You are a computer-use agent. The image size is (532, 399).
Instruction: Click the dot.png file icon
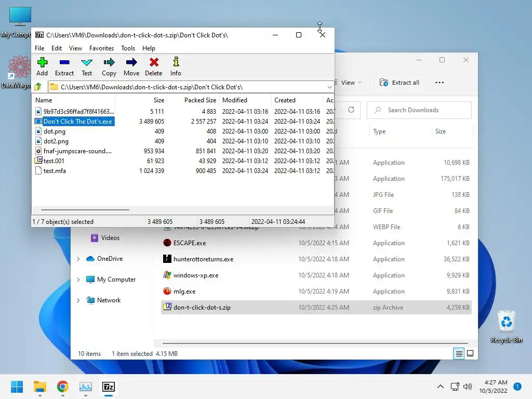(x=38, y=131)
